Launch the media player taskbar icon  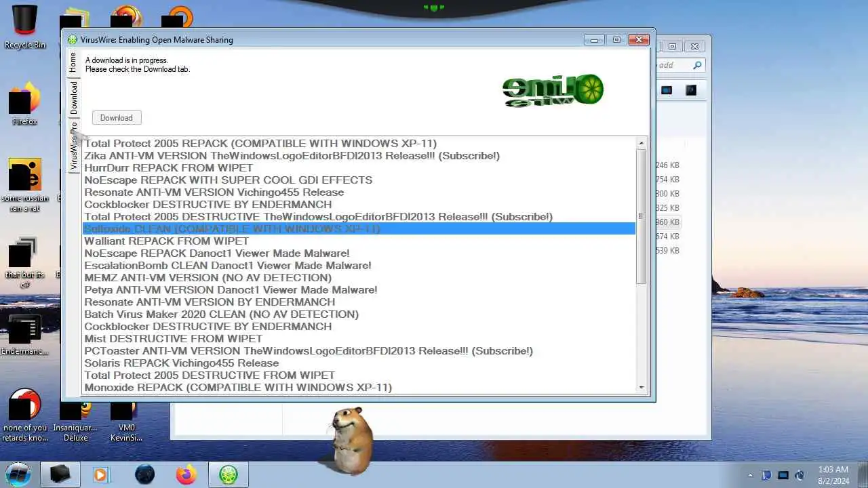point(101,474)
